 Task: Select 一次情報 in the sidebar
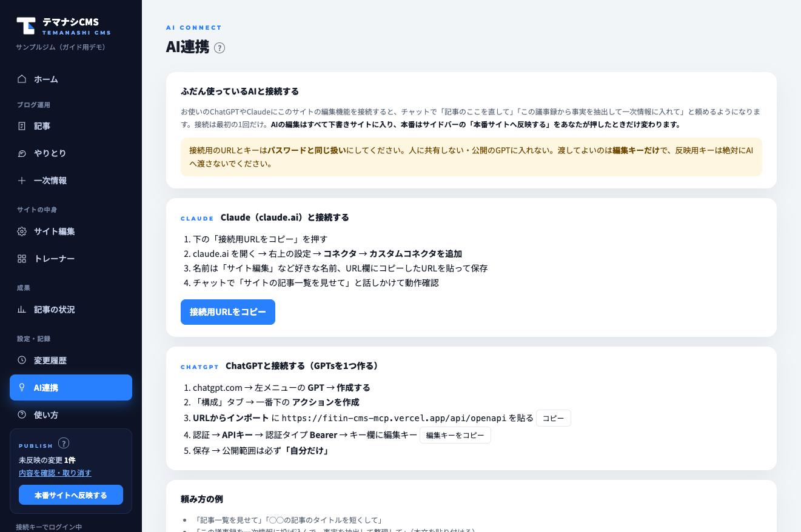tap(71, 181)
